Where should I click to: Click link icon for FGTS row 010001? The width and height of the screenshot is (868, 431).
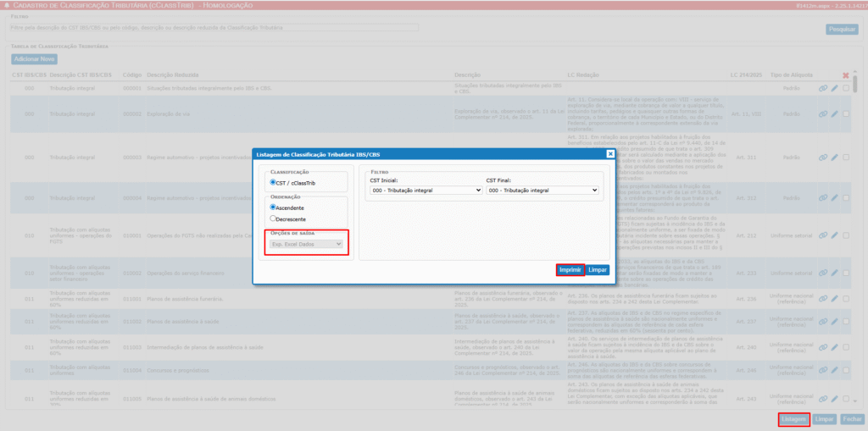pos(822,236)
